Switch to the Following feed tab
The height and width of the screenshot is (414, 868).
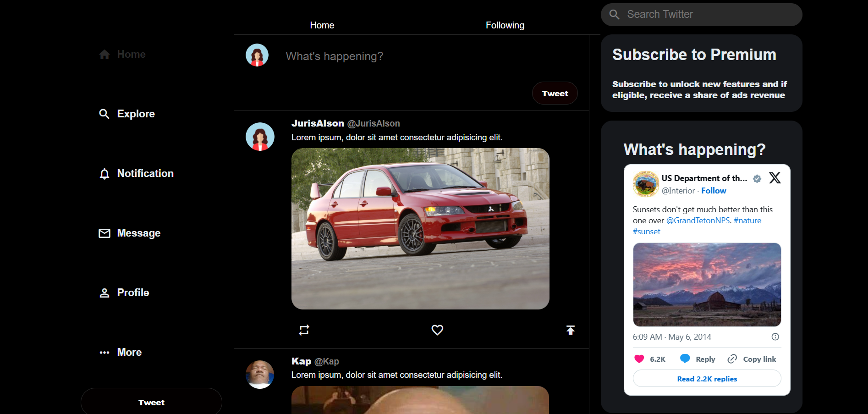(x=505, y=25)
